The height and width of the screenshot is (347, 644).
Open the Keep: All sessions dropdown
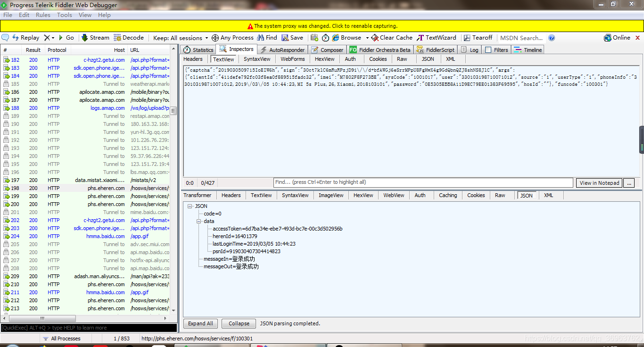click(181, 38)
